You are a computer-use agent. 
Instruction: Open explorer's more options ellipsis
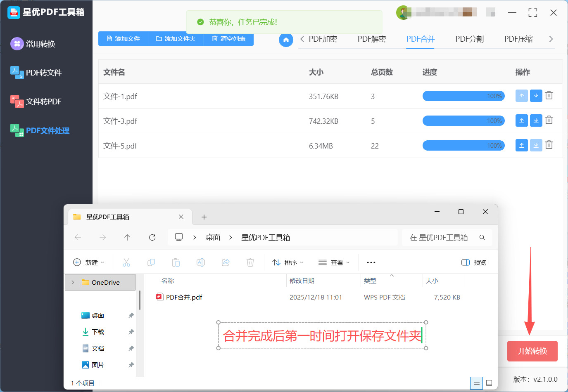(371, 262)
